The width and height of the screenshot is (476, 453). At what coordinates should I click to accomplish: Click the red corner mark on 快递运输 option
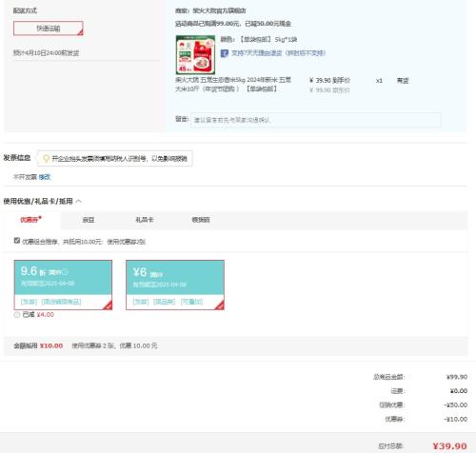coord(80,32)
